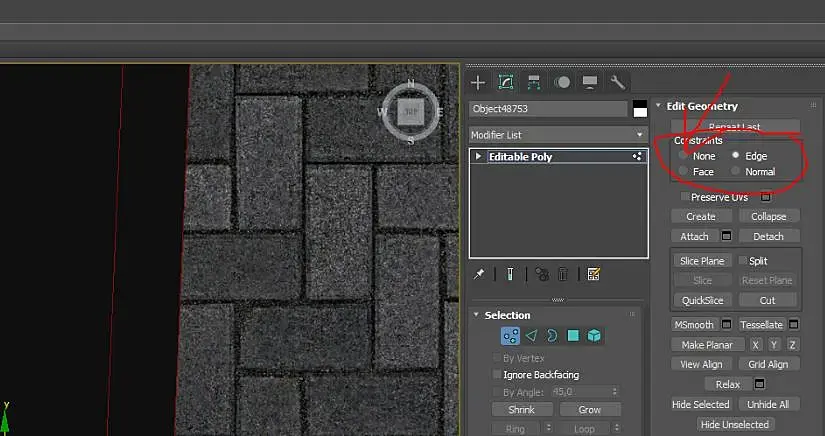Open the Utilities wrench panel
Image resolution: width=825 pixels, height=436 pixels.
[618, 82]
